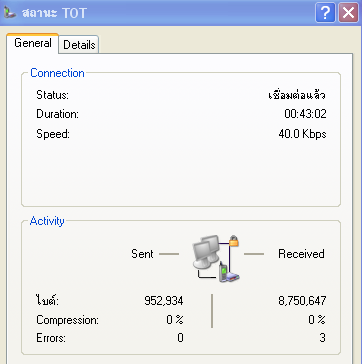362x364 pixels.
Task: Select the General tab
Action: coord(33,43)
